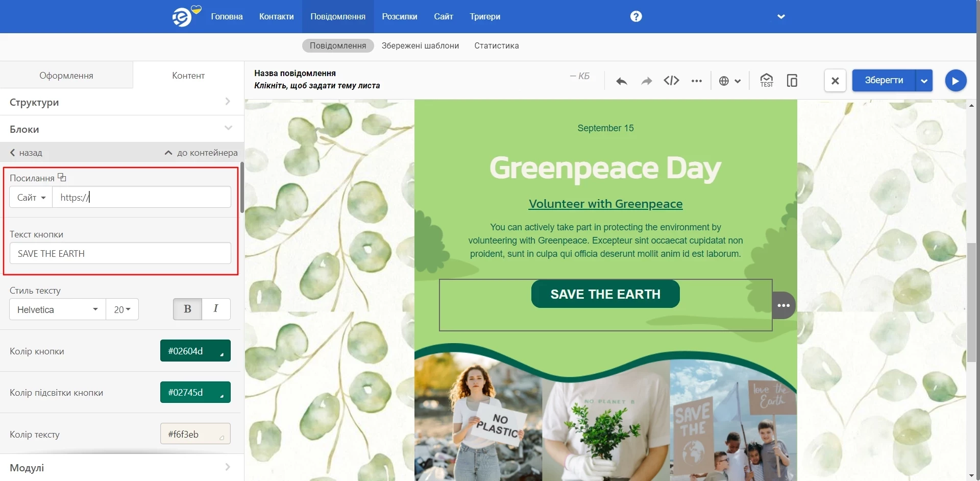The height and width of the screenshot is (481, 980).
Task: Click the Greenpeace Day heading
Action: [x=605, y=168]
